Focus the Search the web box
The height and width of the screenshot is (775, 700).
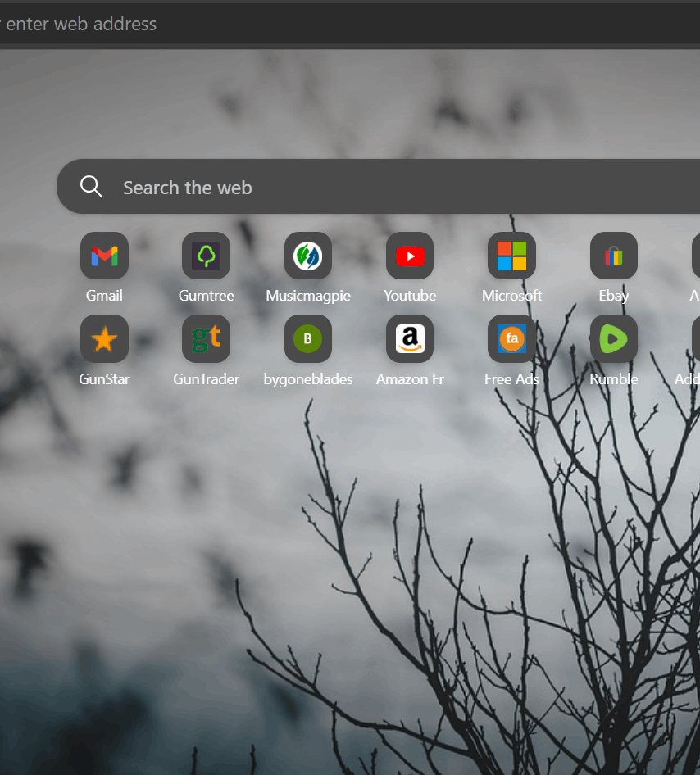378,186
